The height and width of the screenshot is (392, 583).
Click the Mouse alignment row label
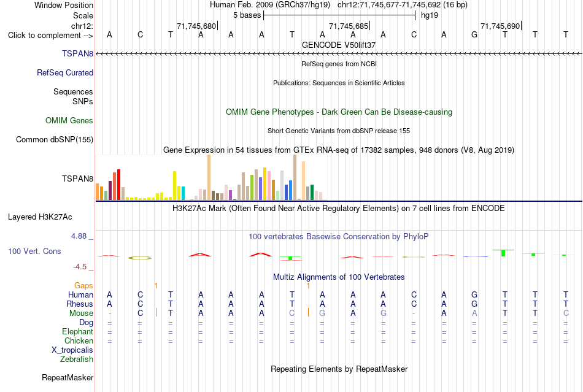[x=81, y=313]
